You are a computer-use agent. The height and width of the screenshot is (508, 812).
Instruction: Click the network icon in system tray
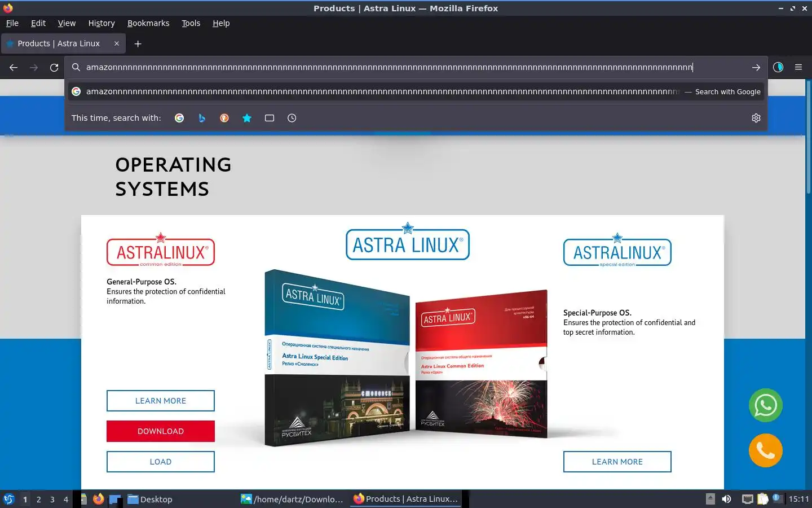747,499
